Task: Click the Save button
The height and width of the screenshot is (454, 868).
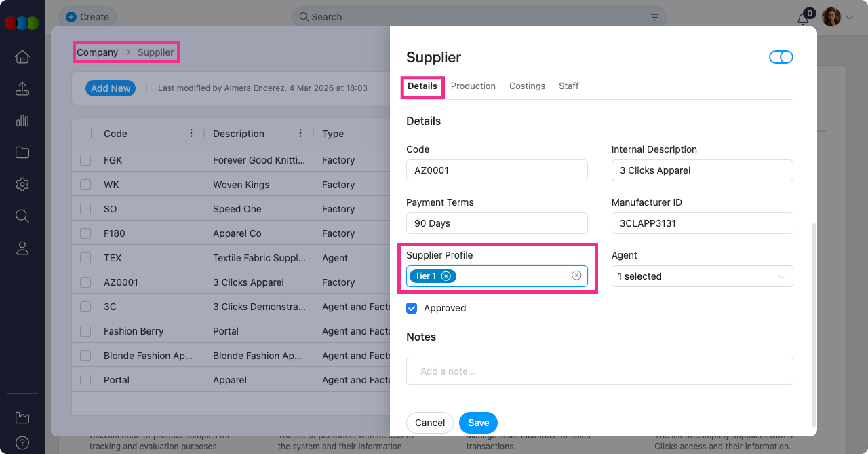Action: pos(478,423)
